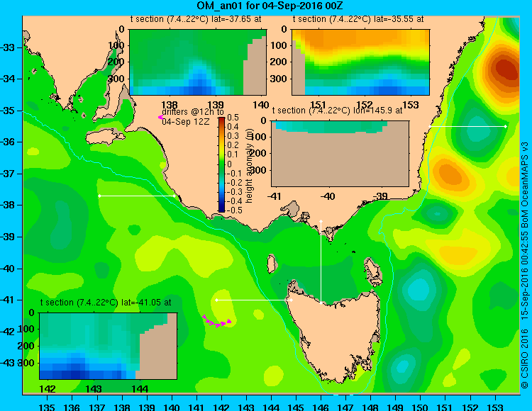
Task: Click the latitude label -33 on the left axis
Action: tap(8, 47)
